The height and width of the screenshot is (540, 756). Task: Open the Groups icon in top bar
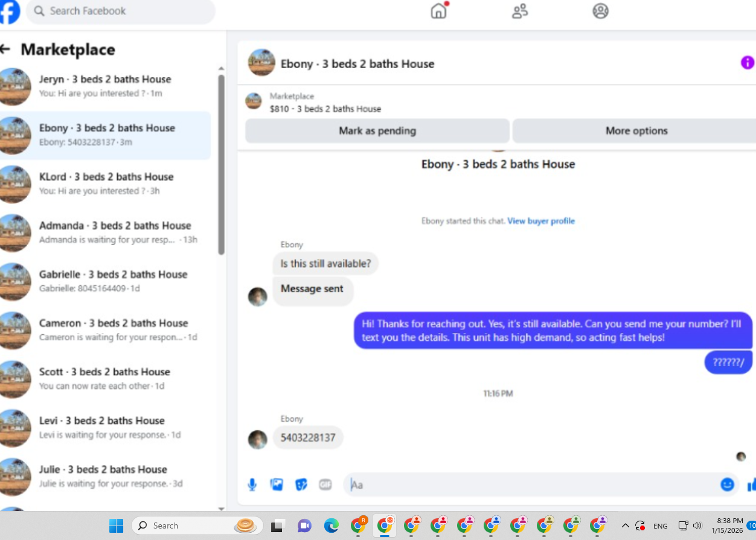click(x=600, y=11)
